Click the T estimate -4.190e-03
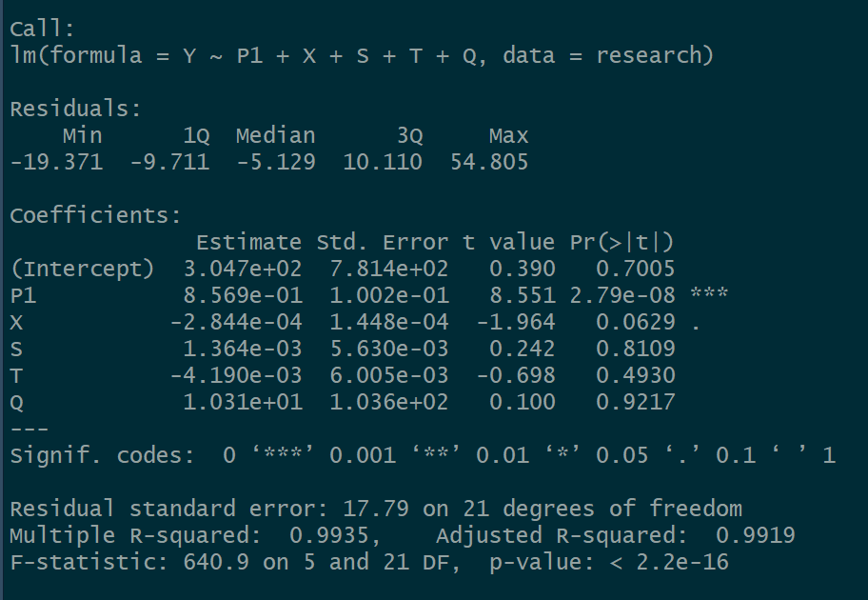The height and width of the screenshot is (600, 868). point(236,375)
